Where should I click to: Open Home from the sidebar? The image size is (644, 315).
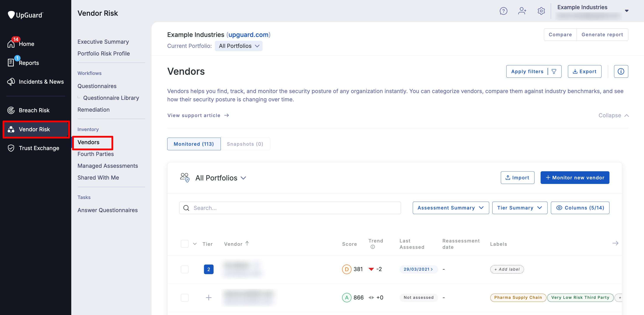pyautogui.click(x=26, y=44)
